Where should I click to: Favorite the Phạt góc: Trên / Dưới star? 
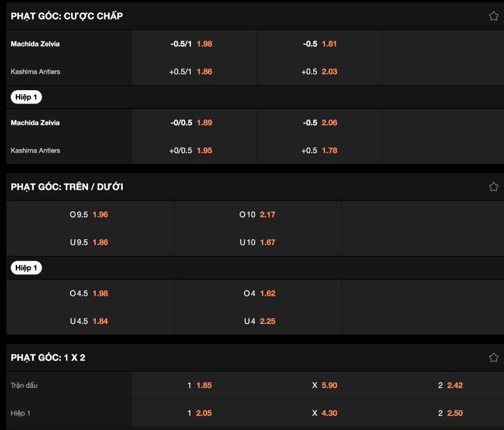point(493,187)
